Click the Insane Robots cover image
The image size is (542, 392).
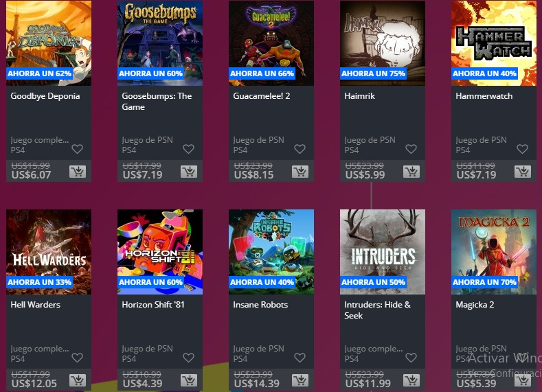271,252
